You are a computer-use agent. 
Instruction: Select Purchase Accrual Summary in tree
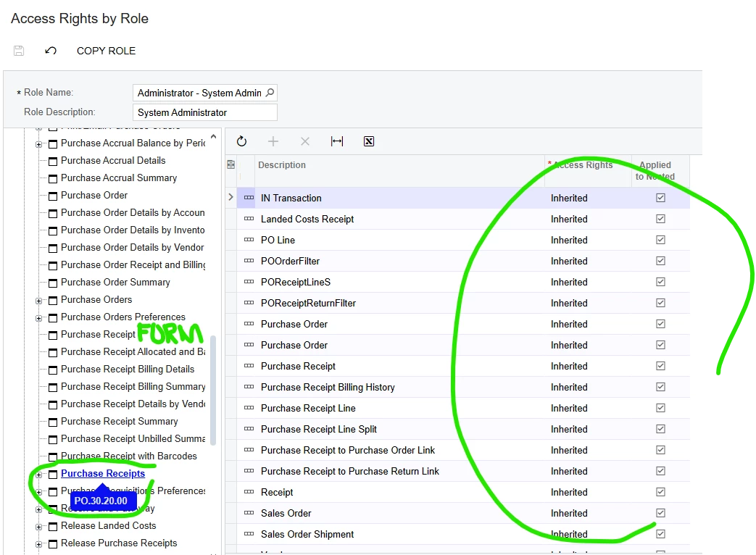coord(119,178)
